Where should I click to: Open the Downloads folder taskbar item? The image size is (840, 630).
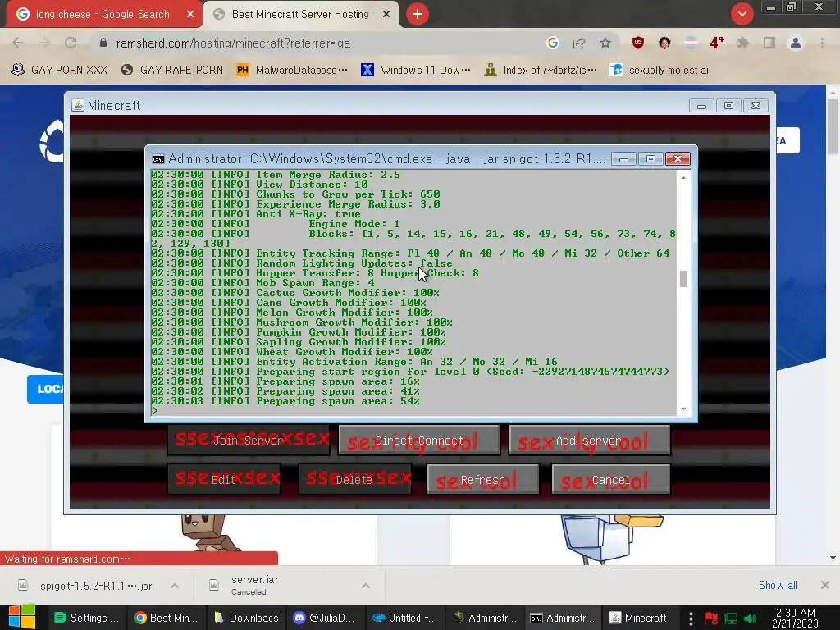(x=246, y=618)
